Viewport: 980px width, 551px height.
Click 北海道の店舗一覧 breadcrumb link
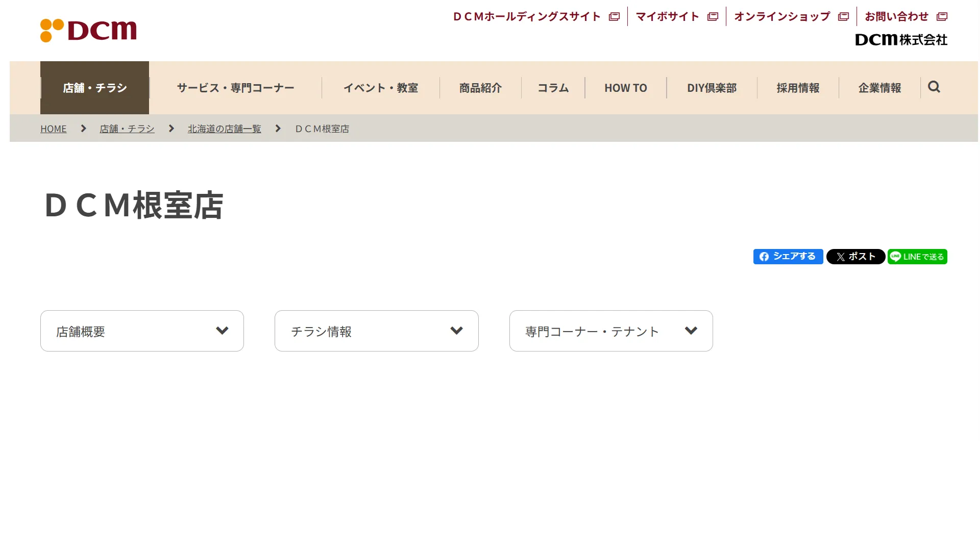click(x=225, y=129)
